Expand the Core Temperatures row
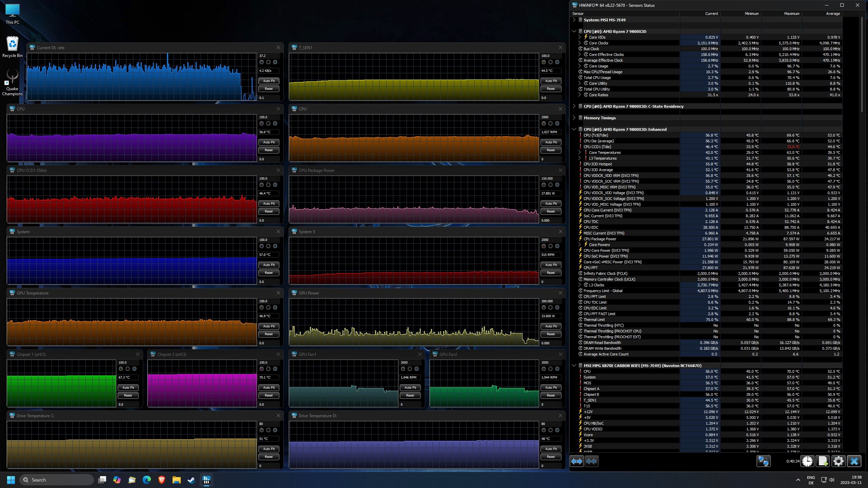This screenshot has width=868, height=488. [x=579, y=152]
